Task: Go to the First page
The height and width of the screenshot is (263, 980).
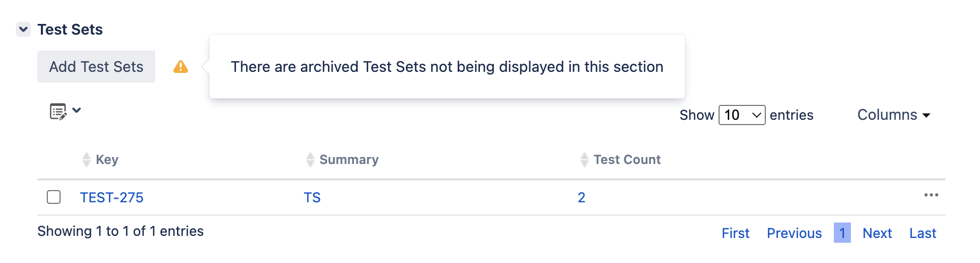Action: pos(736,233)
